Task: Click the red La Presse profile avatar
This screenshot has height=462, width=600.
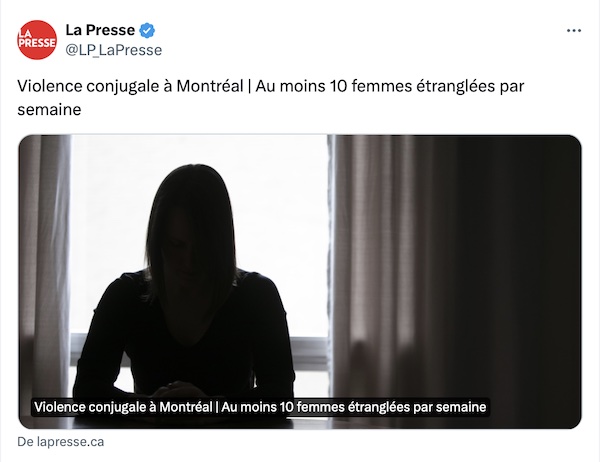Action: pos(37,40)
